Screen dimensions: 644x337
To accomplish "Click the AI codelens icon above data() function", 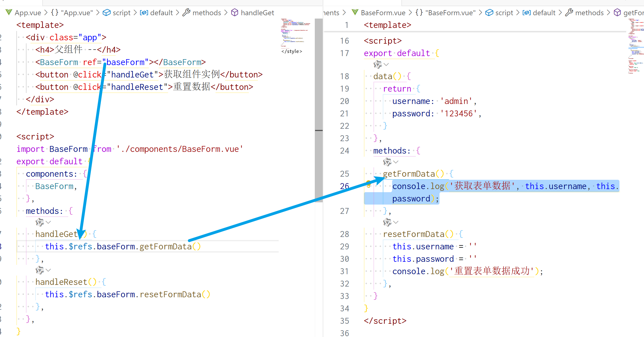I will 377,65.
